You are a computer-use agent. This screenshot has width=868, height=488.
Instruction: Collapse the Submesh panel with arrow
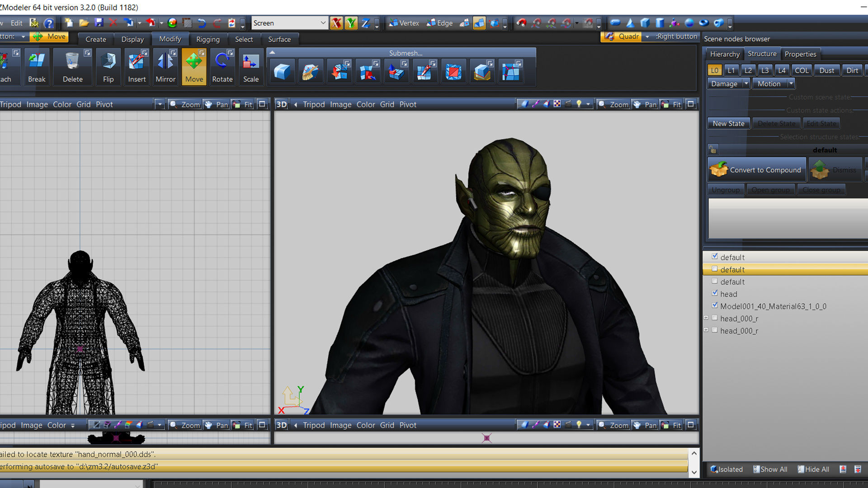[x=272, y=53]
